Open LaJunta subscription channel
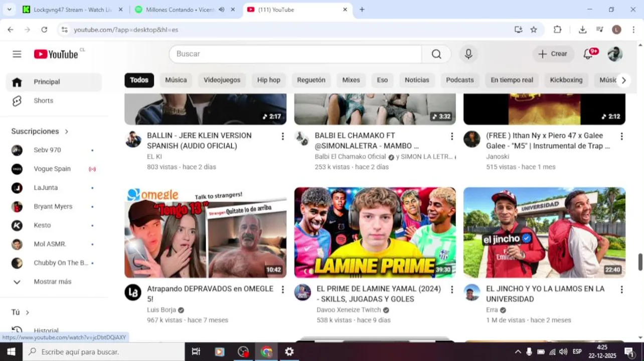 [54, 188]
